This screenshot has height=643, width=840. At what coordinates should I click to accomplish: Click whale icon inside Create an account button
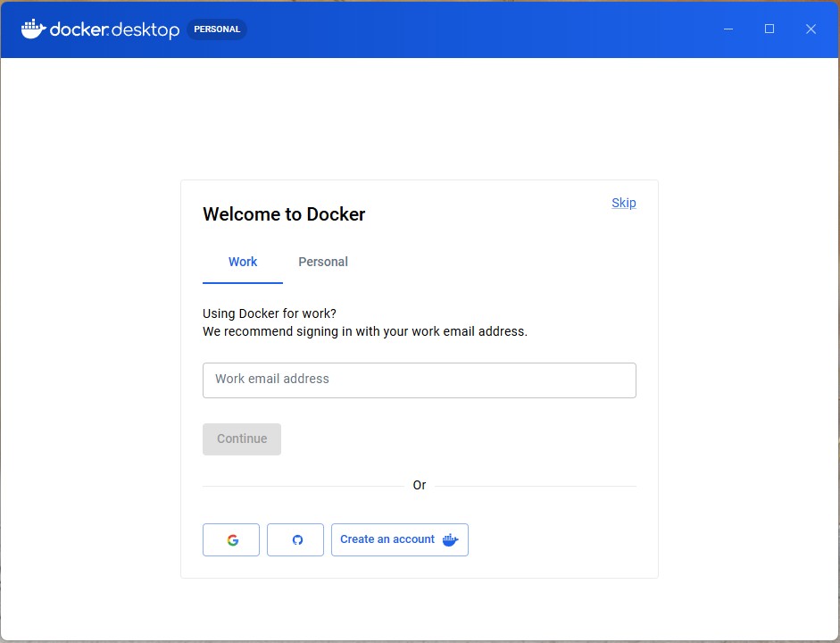point(450,540)
